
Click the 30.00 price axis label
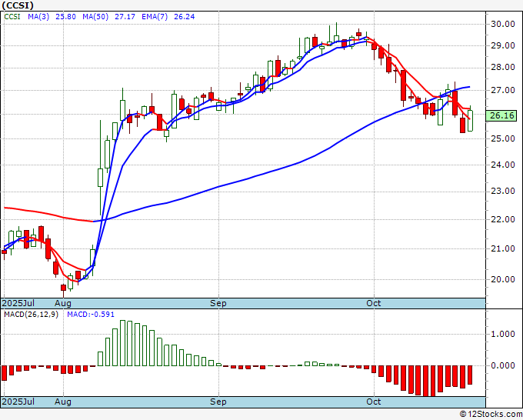coord(503,24)
